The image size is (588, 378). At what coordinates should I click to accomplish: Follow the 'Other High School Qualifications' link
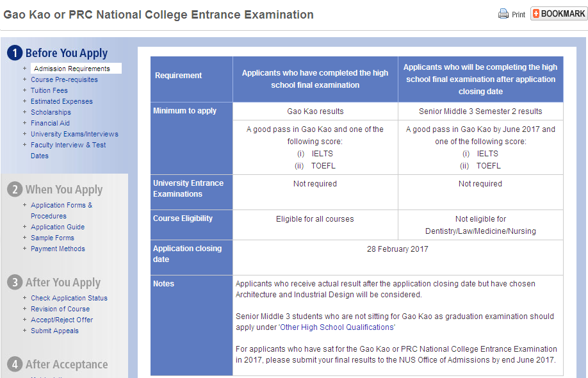(337, 327)
